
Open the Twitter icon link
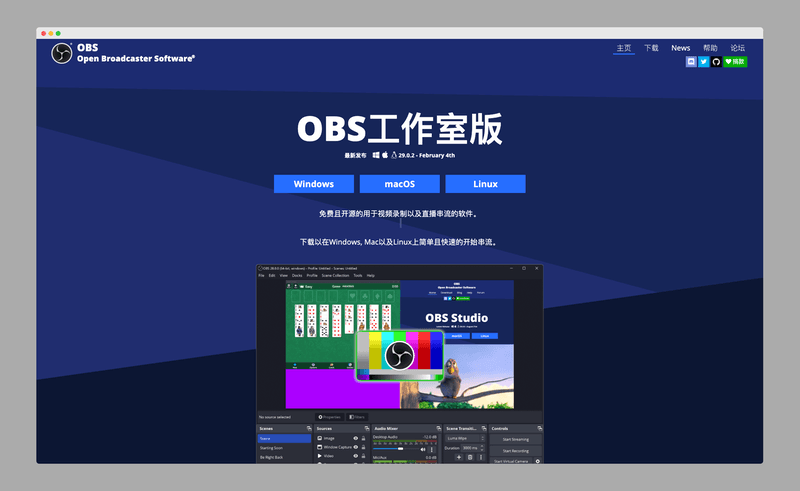(x=704, y=62)
